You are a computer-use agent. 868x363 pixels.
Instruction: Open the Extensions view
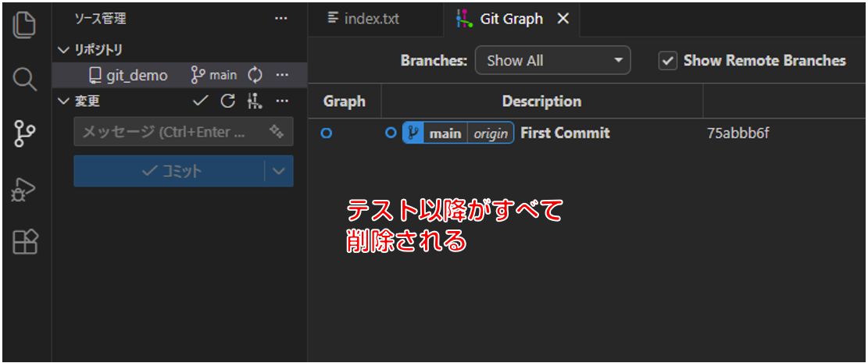[25, 244]
